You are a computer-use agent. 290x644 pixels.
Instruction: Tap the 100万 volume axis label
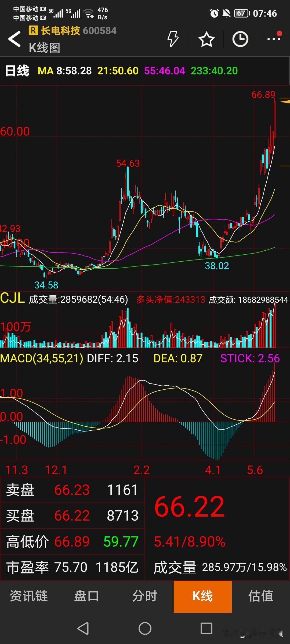[15, 327]
